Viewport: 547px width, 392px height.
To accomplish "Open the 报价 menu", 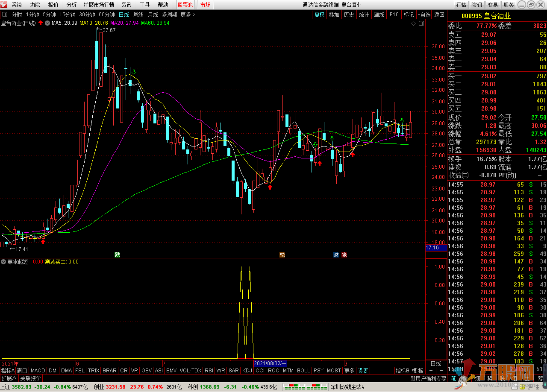I will coord(53,5).
